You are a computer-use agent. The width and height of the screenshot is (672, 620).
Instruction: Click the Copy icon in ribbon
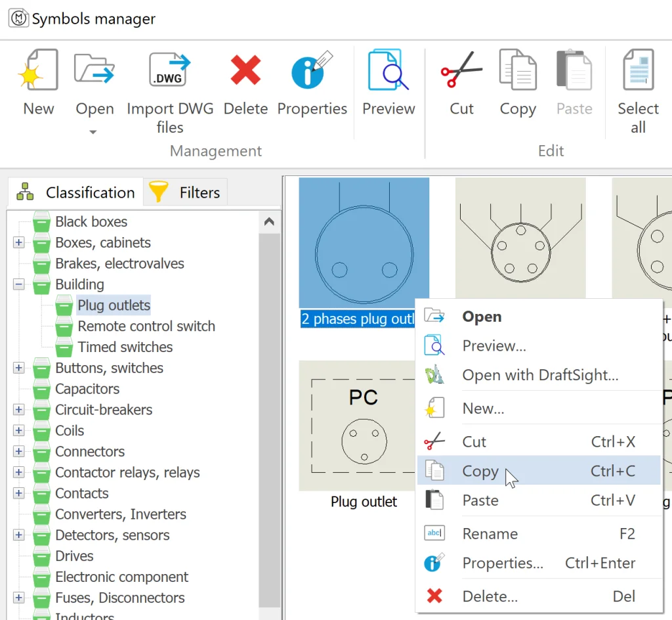click(x=518, y=71)
